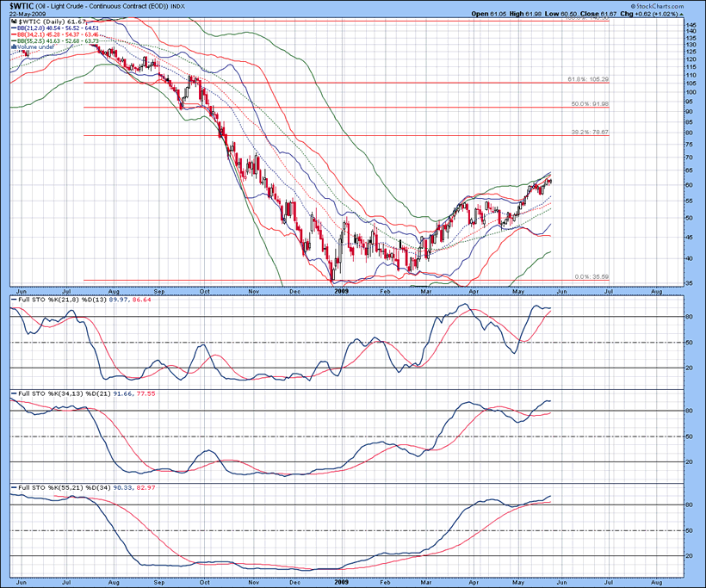The width and height of the screenshot is (706, 588).
Task: Click the $WTIC (Daily) legend marker
Action: coord(12,22)
